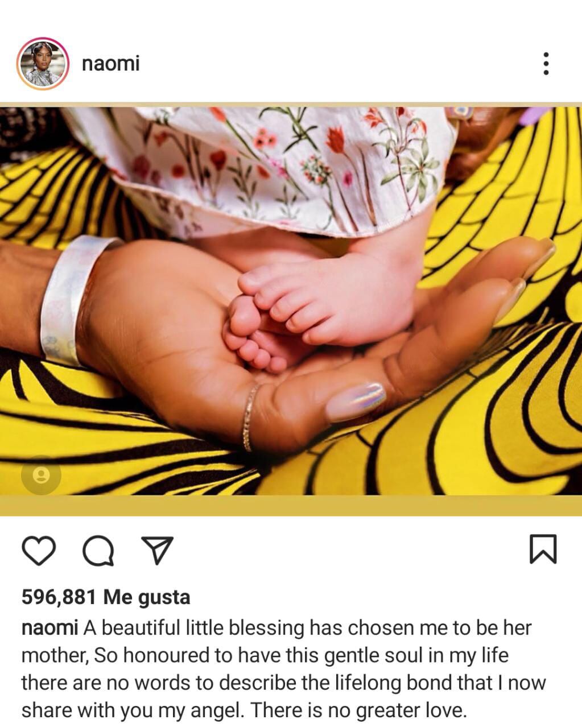Open the naomi username in post header
This screenshot has width=582, height=728.
coord(110,63)
